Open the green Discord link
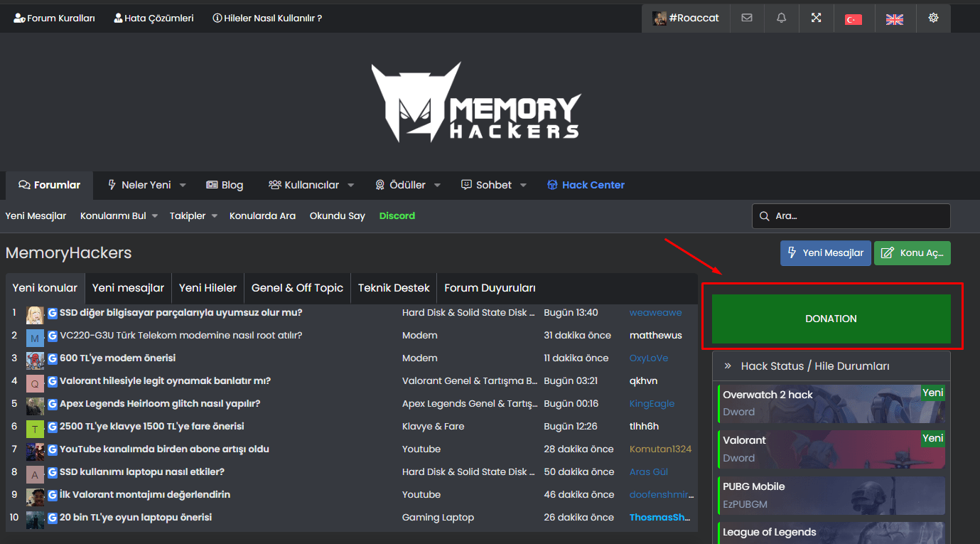Viewport: 980px width, 544px height. [x=397, y=216]
